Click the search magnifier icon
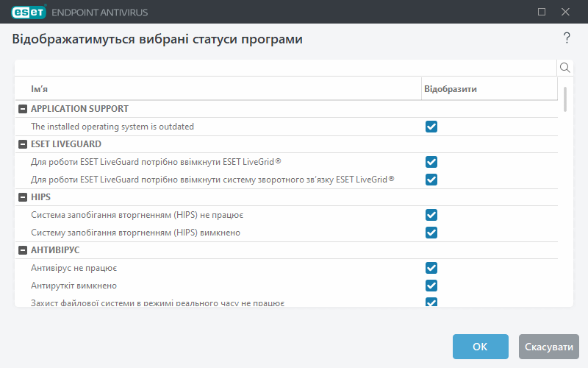Screen dimensions: 588x368 click(565, 68)
